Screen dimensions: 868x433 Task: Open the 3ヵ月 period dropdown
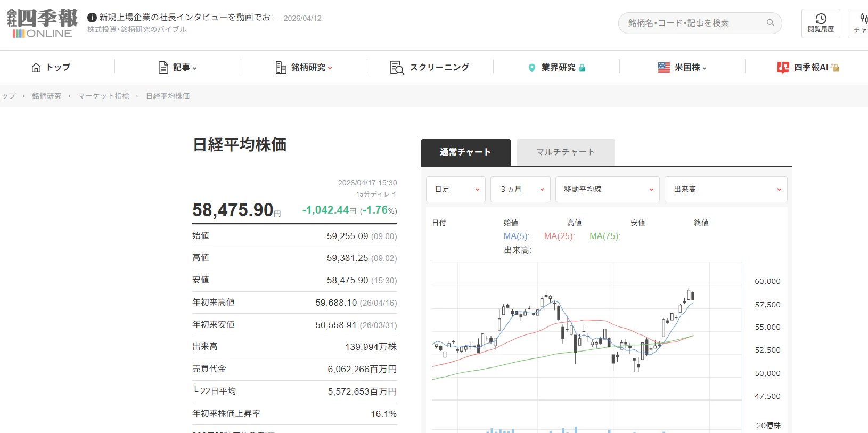(x=520, y=189)
